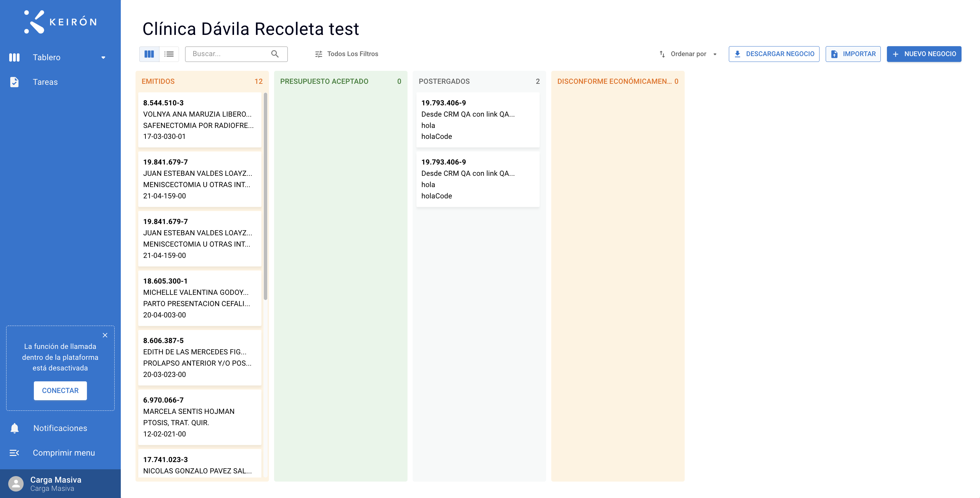Click the Keirón logo
The image size is (980, 498).
[x=61, y=22]
